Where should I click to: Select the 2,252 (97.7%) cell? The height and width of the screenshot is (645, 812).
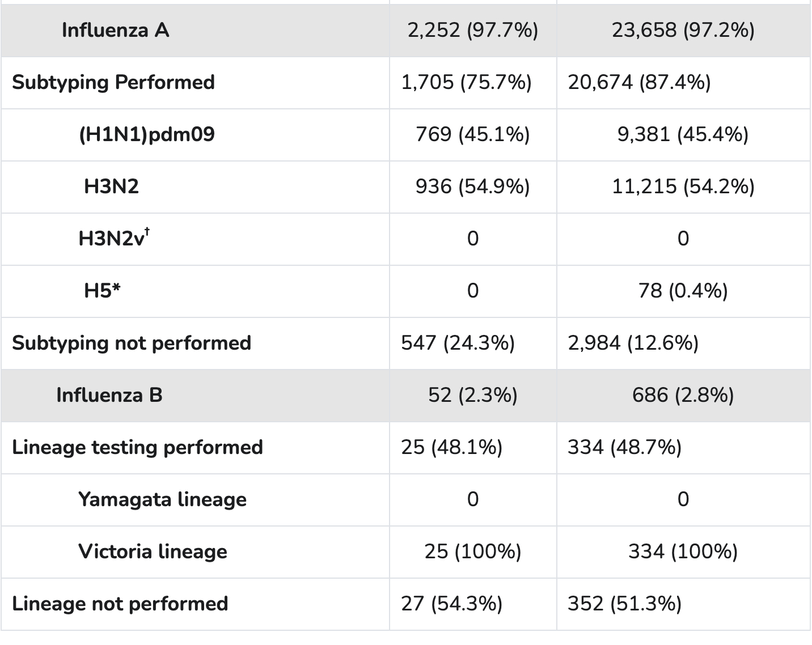click(472, 30)
